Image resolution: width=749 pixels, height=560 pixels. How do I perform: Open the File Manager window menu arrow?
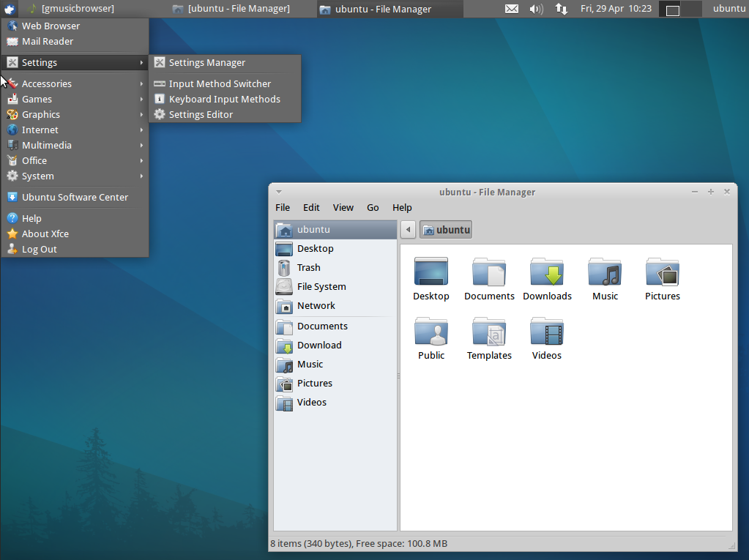coord(278,192)
